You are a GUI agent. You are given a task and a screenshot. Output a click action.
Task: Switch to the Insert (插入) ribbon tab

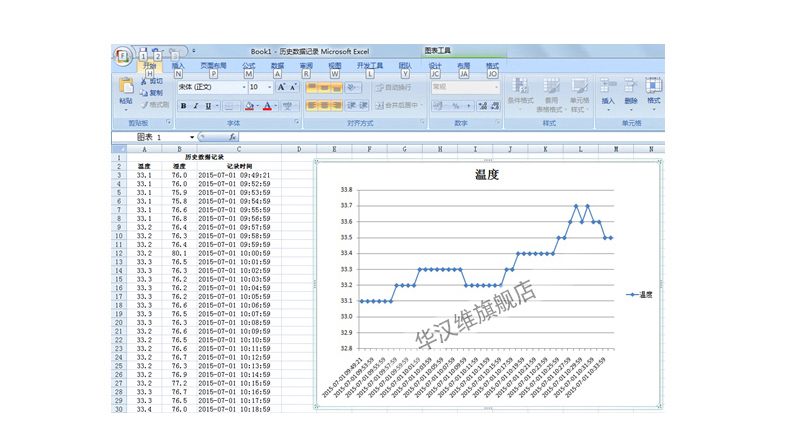(178, 66)
